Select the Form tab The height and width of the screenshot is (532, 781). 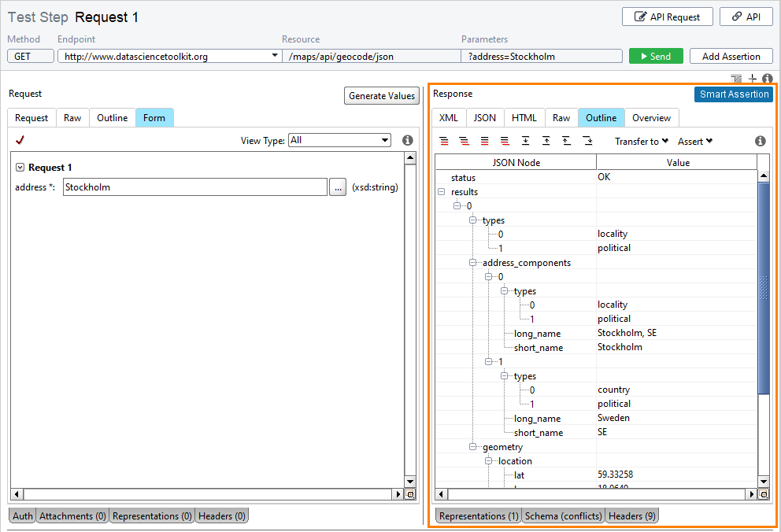(x=154, y=118)
